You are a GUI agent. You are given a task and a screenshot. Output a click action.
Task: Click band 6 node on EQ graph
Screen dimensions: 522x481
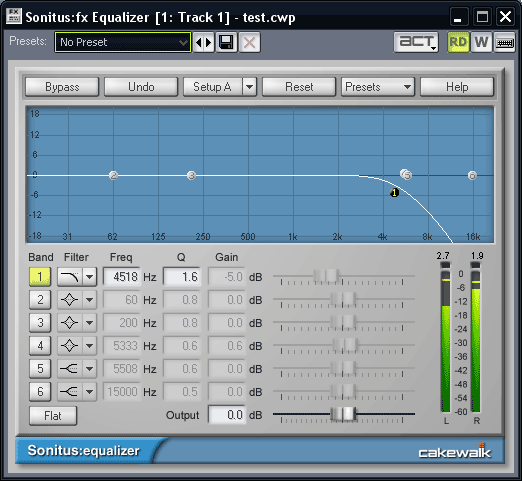pyautogui.click(x=472, y=175)
